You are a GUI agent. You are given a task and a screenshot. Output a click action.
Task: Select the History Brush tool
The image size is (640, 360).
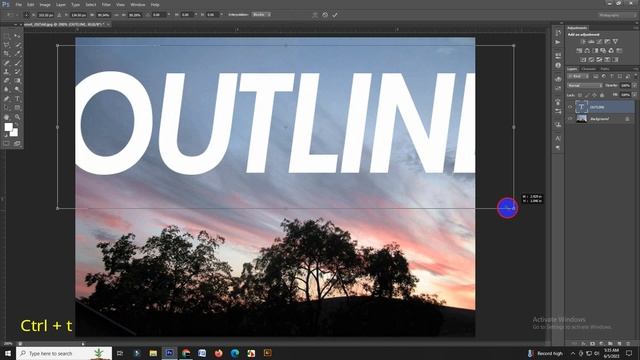[18, 72]
